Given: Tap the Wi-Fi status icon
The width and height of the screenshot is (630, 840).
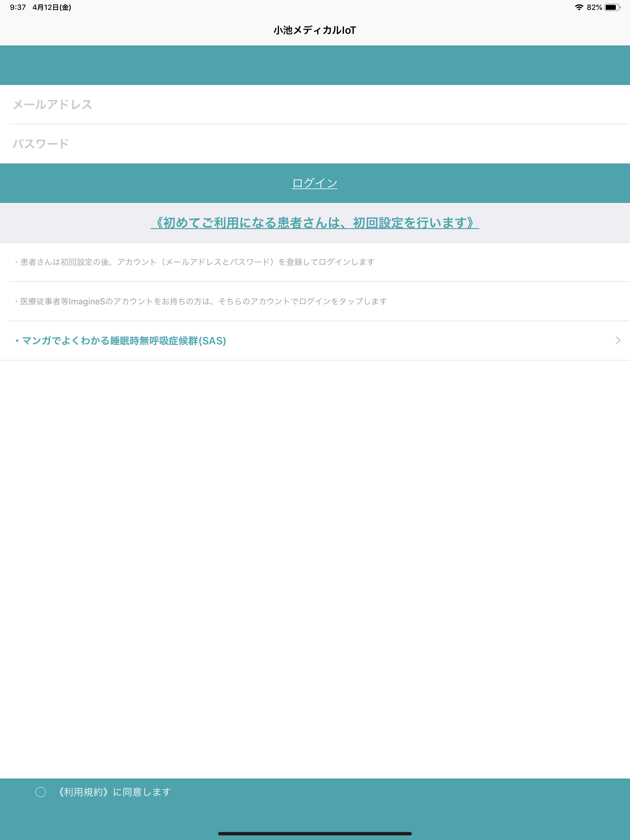Looking at the screenshot, I should click(x=579, y=7).
